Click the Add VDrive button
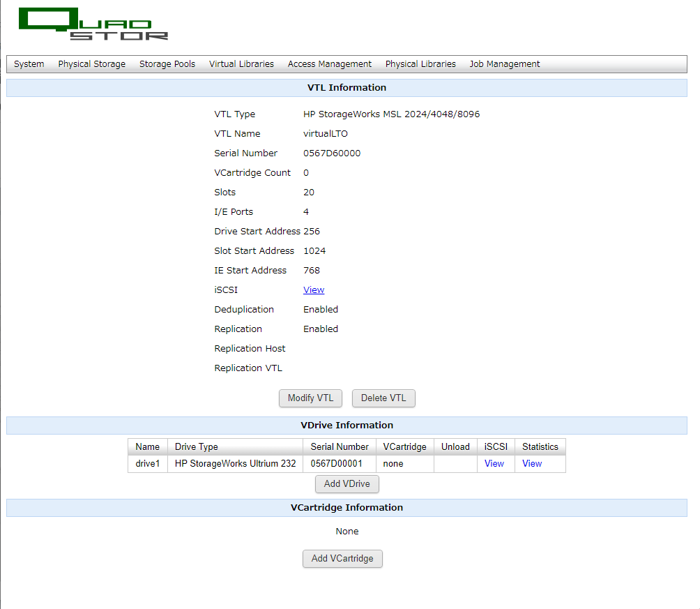 point(347,484)
